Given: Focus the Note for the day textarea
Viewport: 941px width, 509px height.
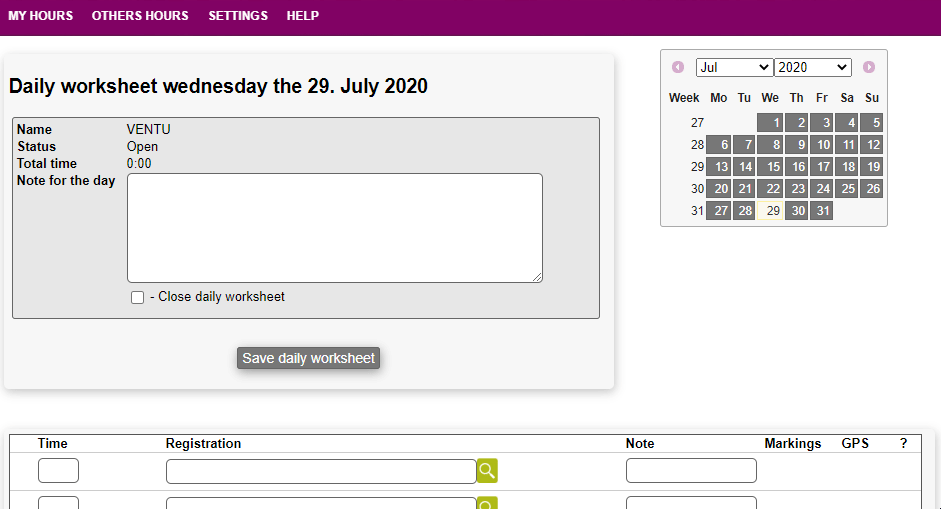Looking at the screenshot, I should 334,228.
